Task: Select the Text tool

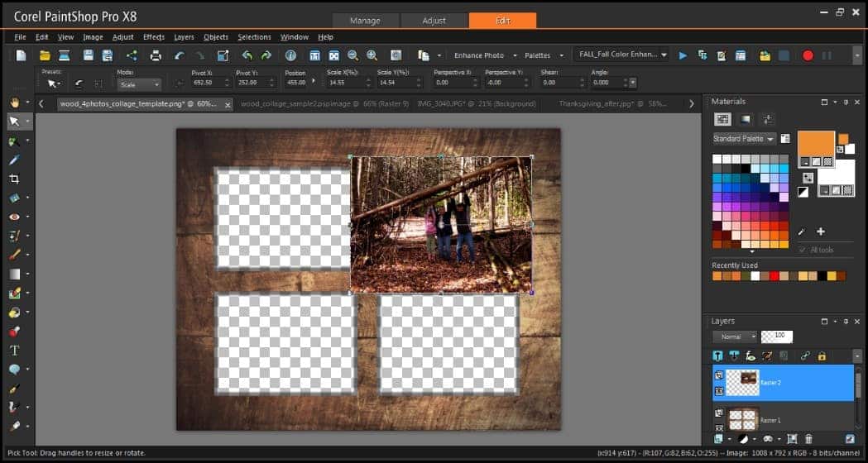Action: click(14, 351)
